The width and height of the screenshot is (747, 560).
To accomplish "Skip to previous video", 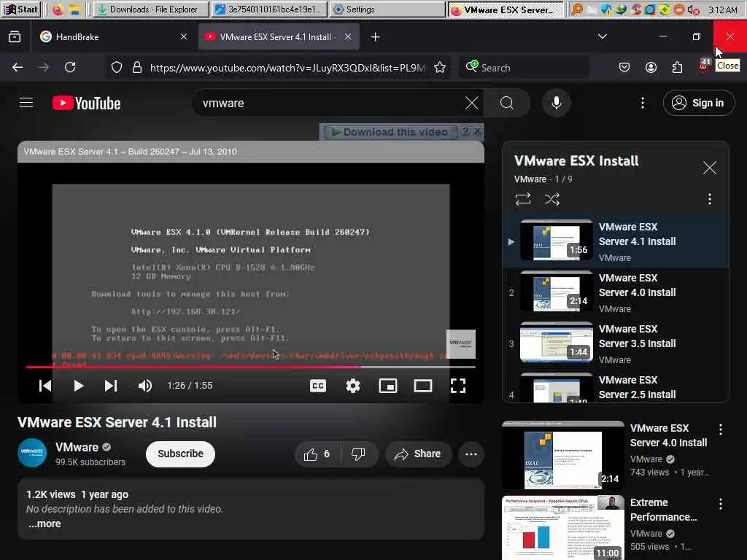I will pyautogui.click(x=44, y=386).
